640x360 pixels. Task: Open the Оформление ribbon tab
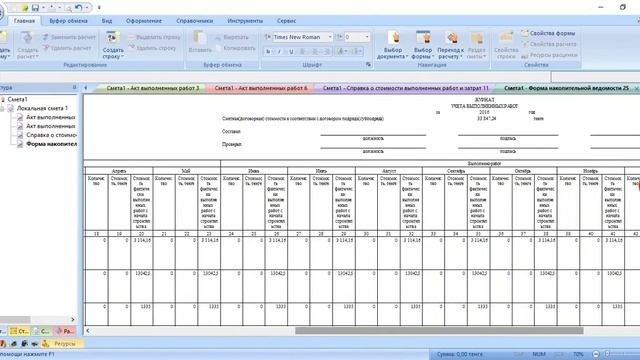[x=144, y=21]
